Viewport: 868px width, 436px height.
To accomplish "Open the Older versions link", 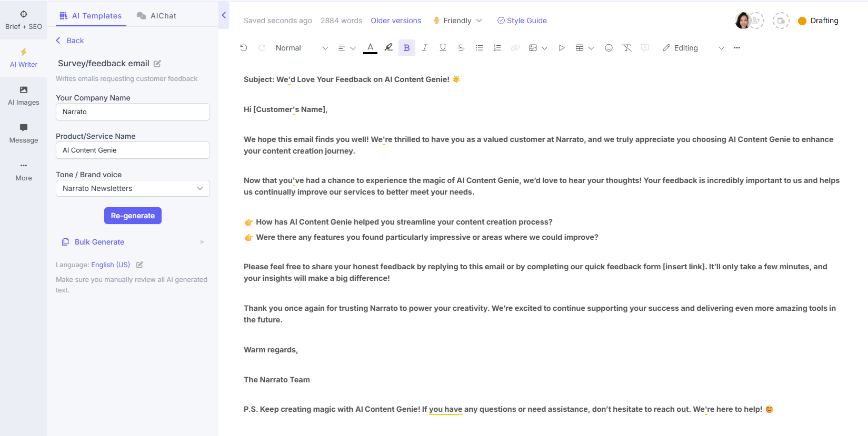I will [x=396, y=21].
